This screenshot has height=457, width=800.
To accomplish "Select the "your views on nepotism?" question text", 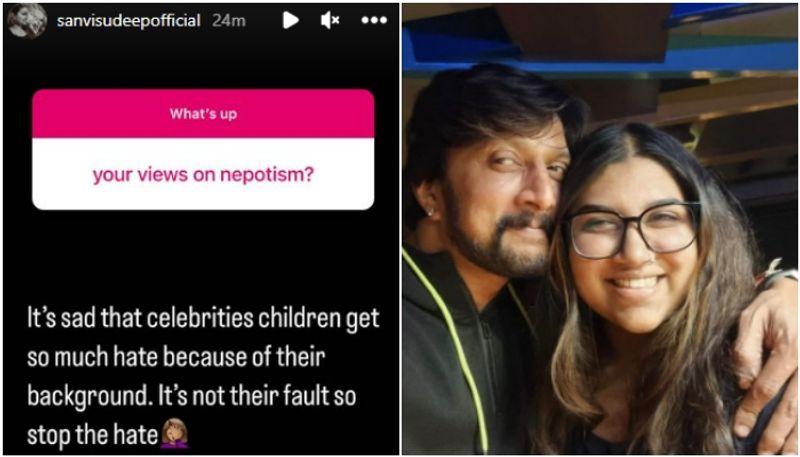I will click(x=203, y=174).
